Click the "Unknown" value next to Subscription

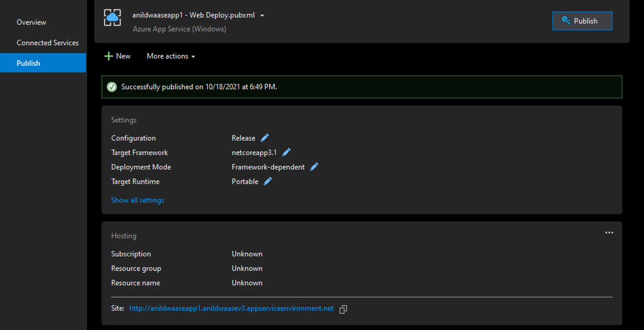pos(247,254)
